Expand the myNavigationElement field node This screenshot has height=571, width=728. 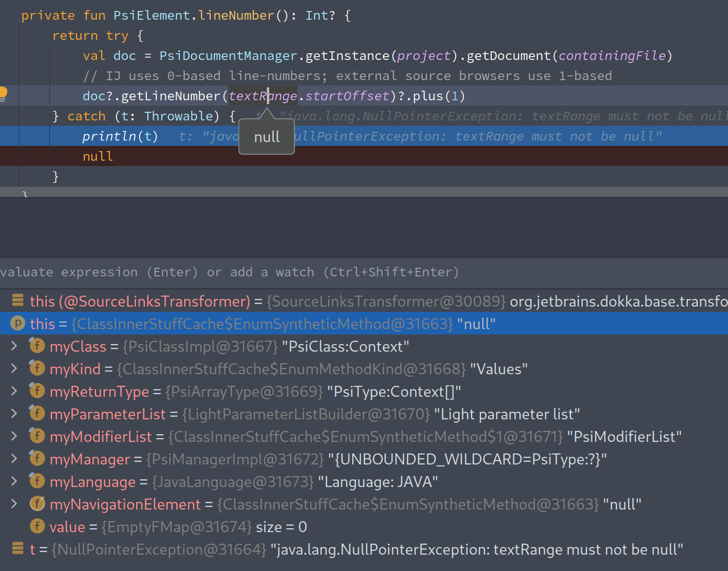(14, 504)
